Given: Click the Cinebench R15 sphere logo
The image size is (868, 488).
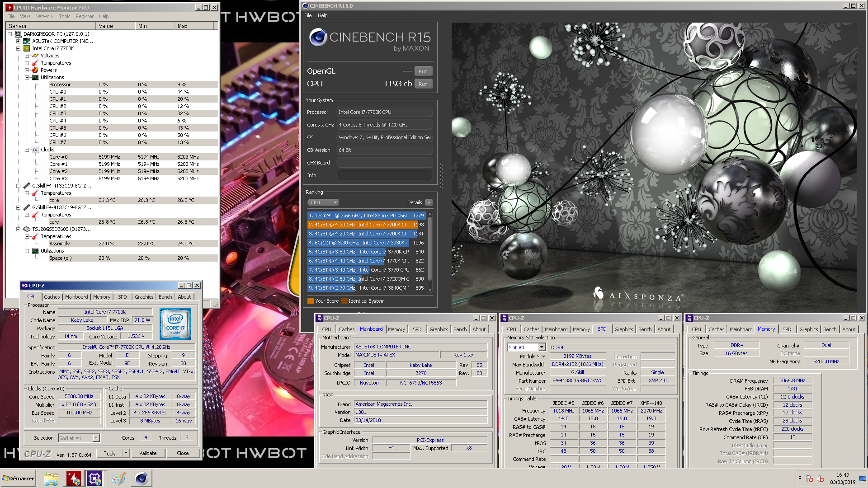Looking at the screenshot, I should (x=318, y=37).
